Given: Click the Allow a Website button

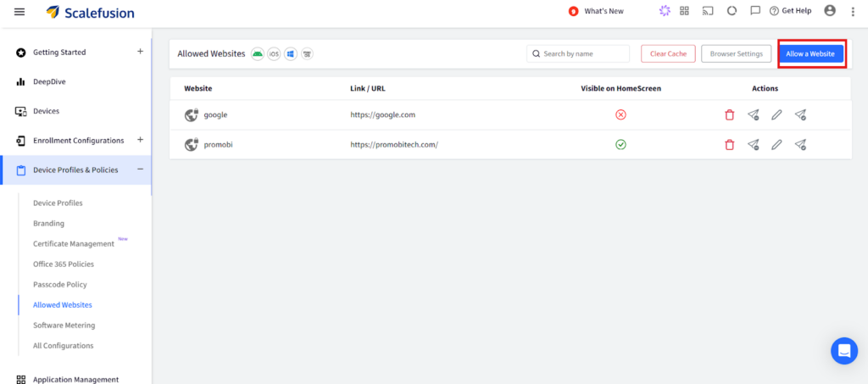Looking at the screenshot, I should (811, 53).
